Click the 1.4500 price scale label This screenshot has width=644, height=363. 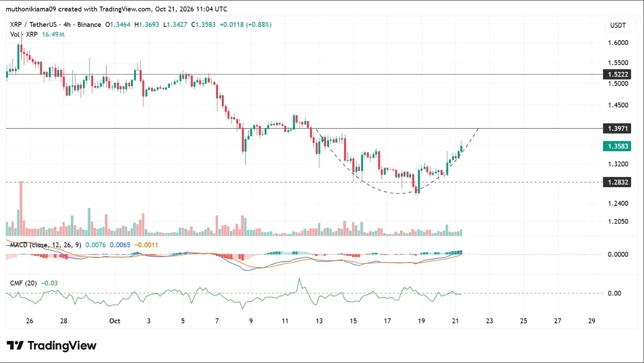[x=618, y=105]
